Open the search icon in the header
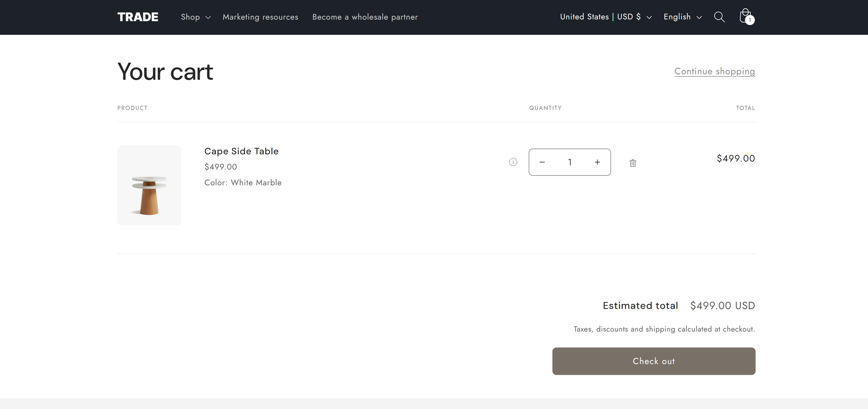The image size is (868, 409). pyautogui.click(x=719, y=17)
